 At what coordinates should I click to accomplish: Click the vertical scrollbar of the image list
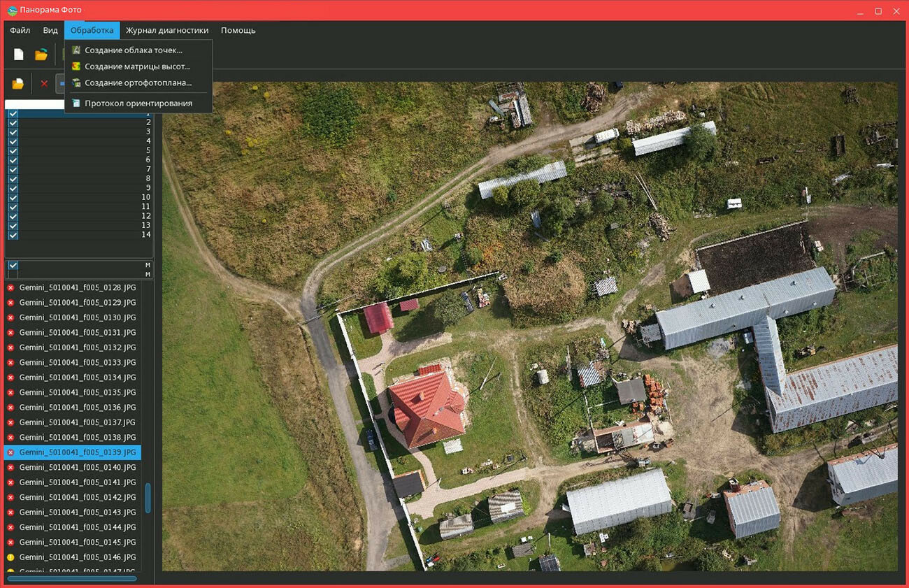pos(148,497)
